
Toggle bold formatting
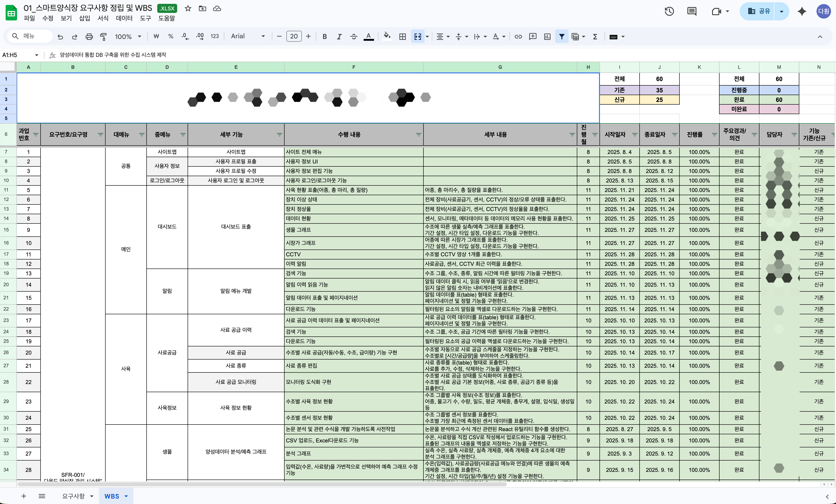tap(324, 36)
